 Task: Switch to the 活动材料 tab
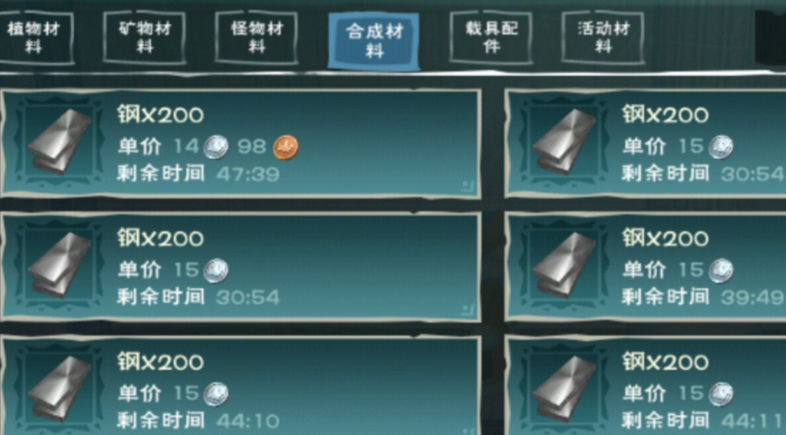603,38
